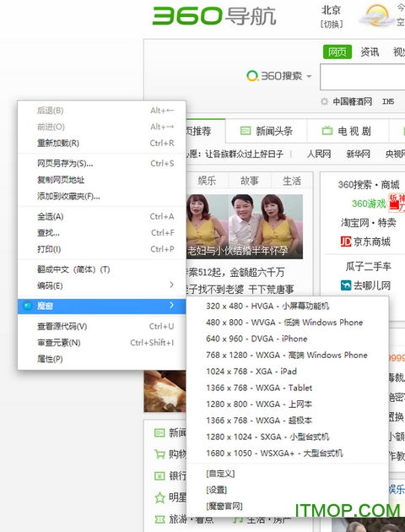Open [魔窗官网] submenu entry
Image resolution: width=405 pixels, height=532 pixels.
(x=288, y=506)
